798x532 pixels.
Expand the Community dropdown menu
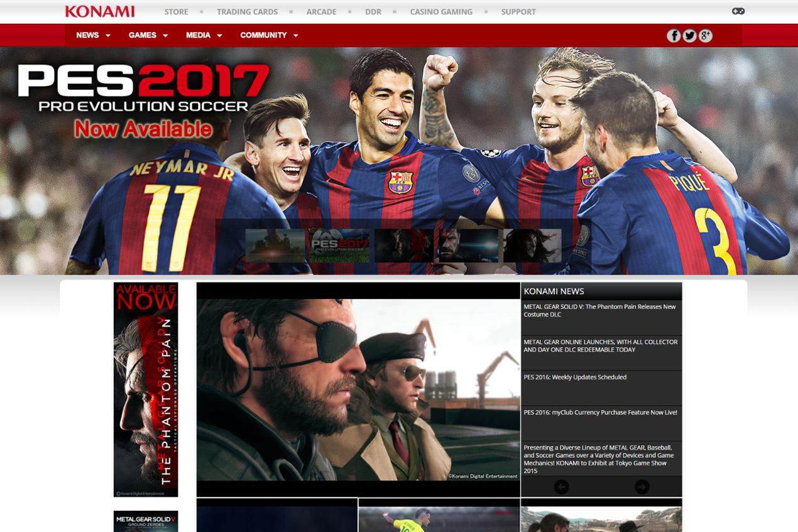[x=269, y=35]
